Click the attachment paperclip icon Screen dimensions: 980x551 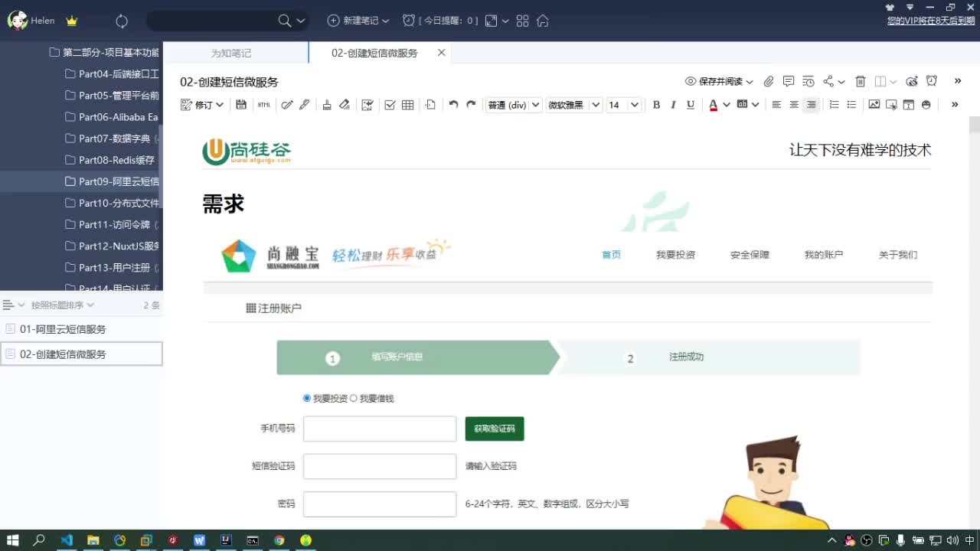[769, 81]
